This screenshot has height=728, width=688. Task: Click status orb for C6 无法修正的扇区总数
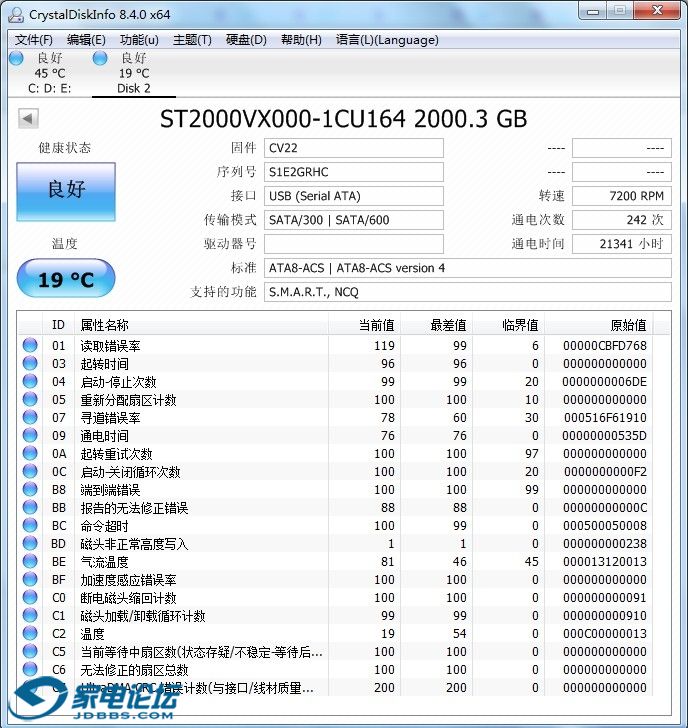coord(30,669)
